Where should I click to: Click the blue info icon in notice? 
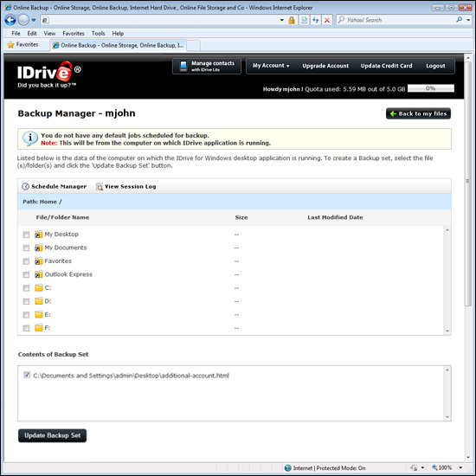pos(29,138)
